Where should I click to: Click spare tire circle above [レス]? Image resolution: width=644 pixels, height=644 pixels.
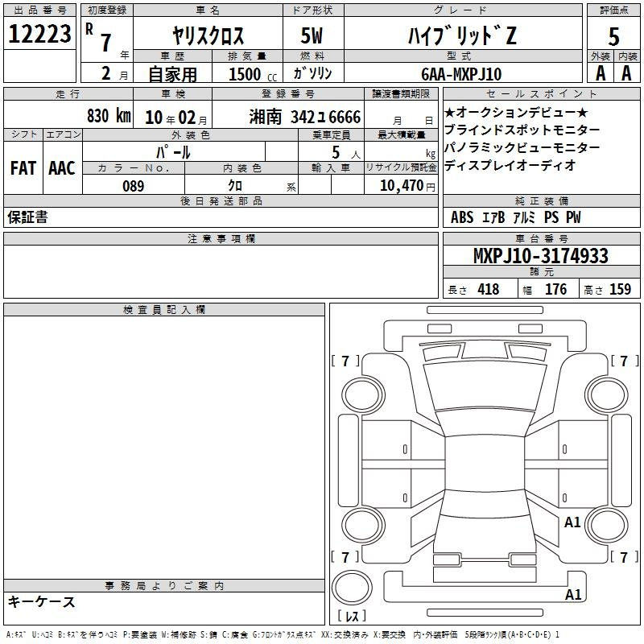(x=352, y=588)
